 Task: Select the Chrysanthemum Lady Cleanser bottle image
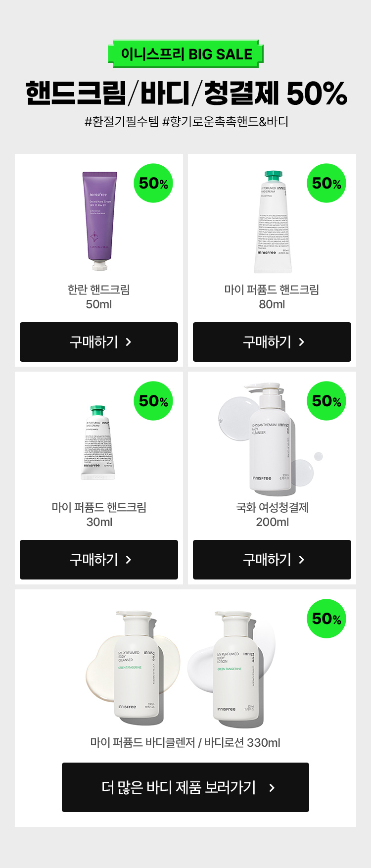[x=272, y=438]
